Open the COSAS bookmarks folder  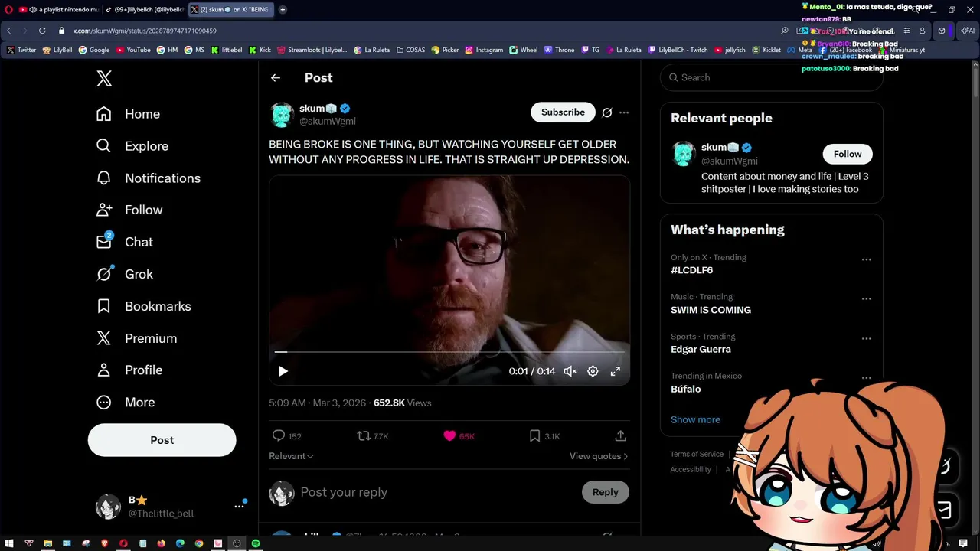(x=410, y=50)
